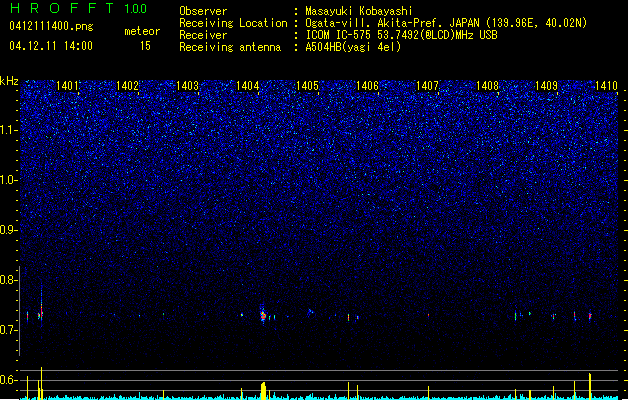
Task: Select the Ogata-vill. Akita-Pref. JAPAN location text
Action: click(x=446, y=23)
